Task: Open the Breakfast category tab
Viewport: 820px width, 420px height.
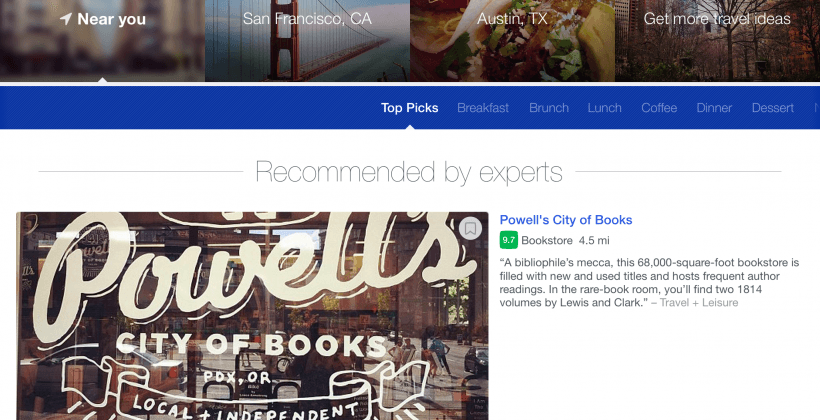Action: click(x=483, y=108)
